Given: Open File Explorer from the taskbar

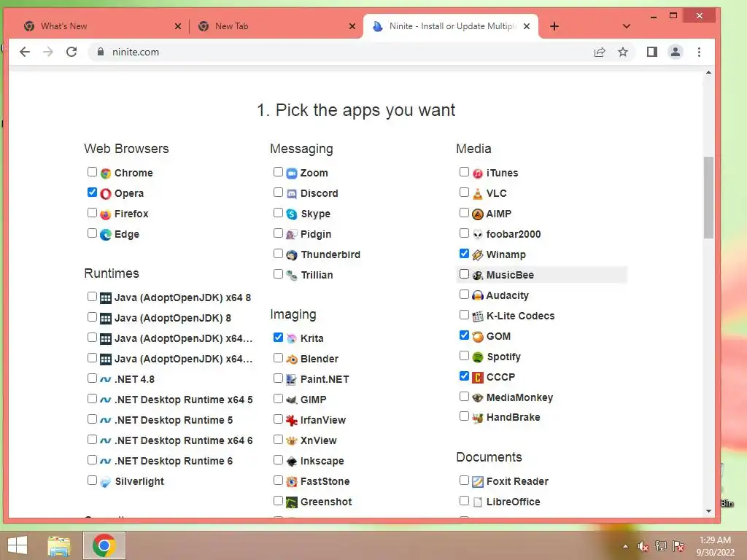Looking at the screenshot, I should tap(59, 545).
